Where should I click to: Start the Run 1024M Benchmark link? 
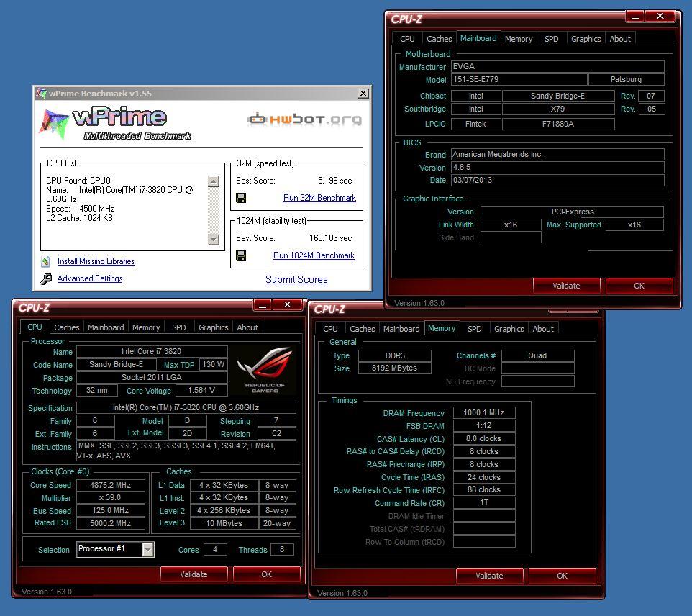tap(314, 255)
